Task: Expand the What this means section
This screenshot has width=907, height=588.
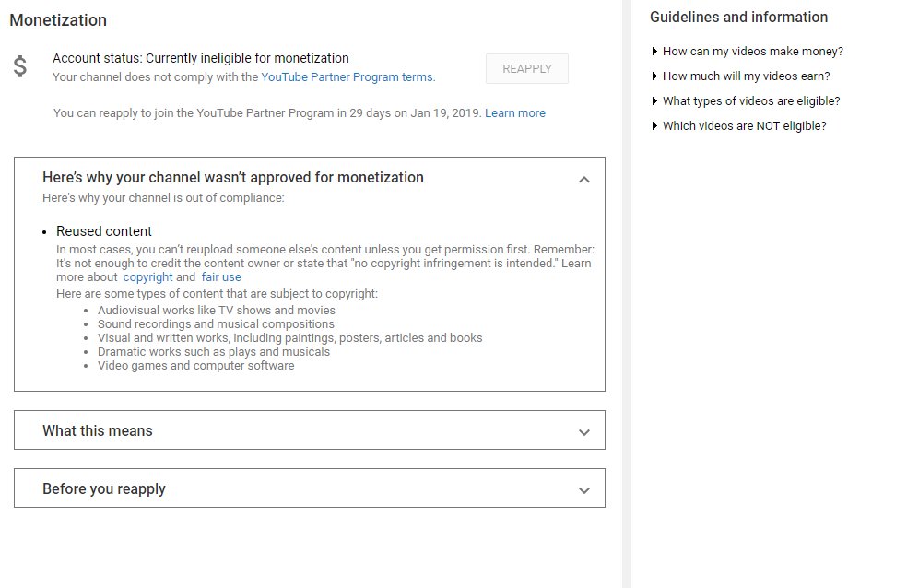Action: tap(310, 430)
